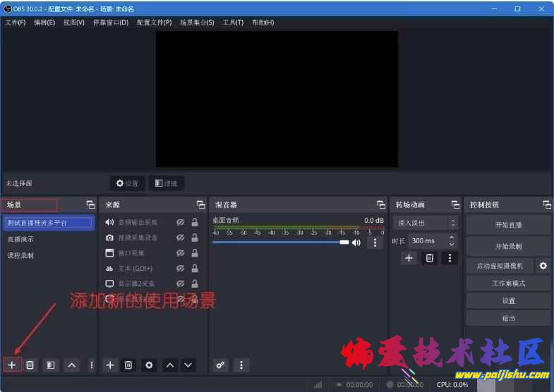Mute the 桌面音频 speaker icon
This screenshot has width=554, height=392.
click(356, 243)
